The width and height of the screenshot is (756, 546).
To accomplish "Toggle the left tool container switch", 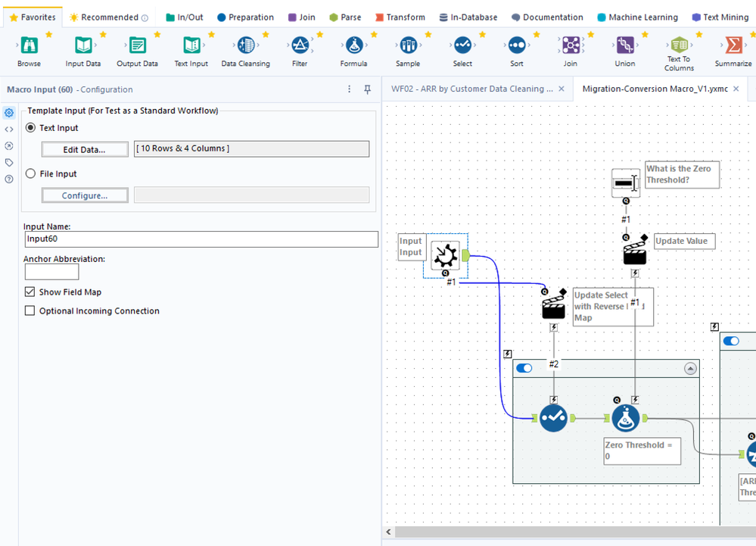I will coord(524,369).
